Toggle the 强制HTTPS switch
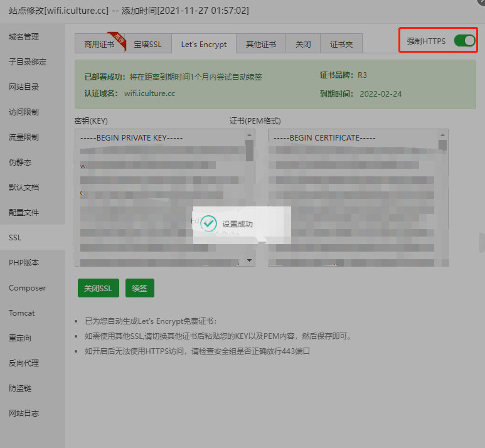The height and width of the screenshot is (448, 485). [464, 41]
